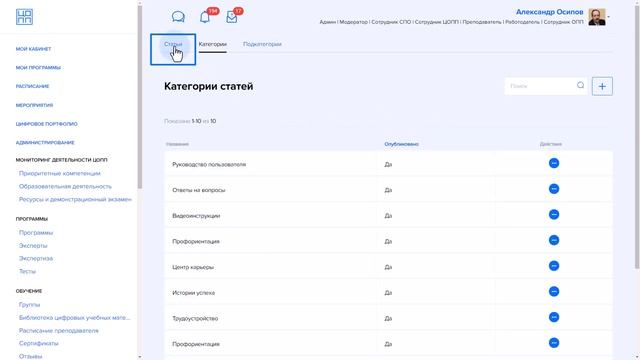Select the Видеоинструкции category name
640x360 pixels.
[x=196, y=216]
